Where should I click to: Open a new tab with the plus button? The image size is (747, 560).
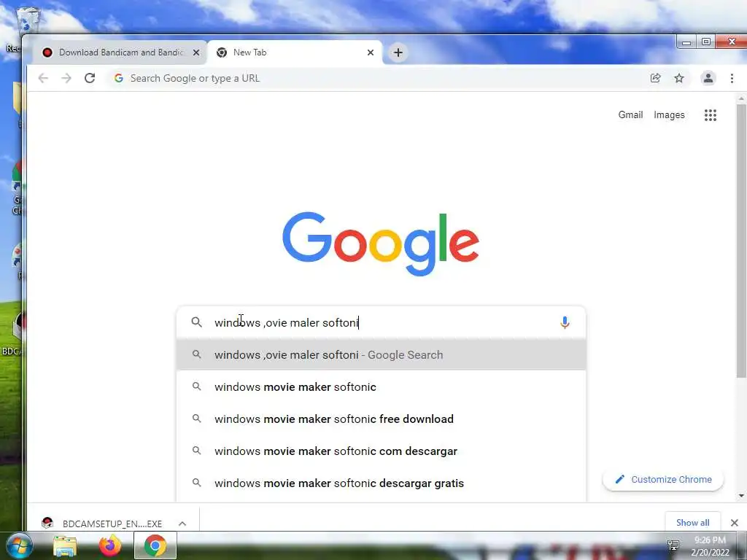pyautogui.click(x=398, y=52)
